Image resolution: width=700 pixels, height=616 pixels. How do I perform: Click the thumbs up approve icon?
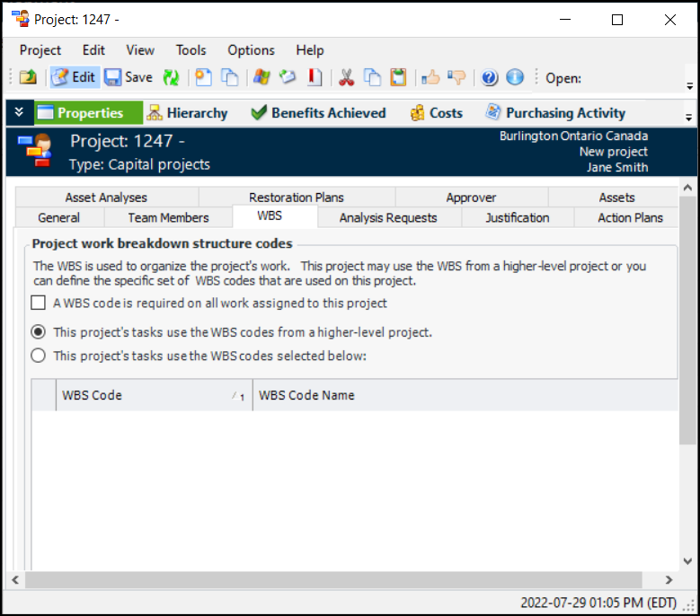pos(430,77)
